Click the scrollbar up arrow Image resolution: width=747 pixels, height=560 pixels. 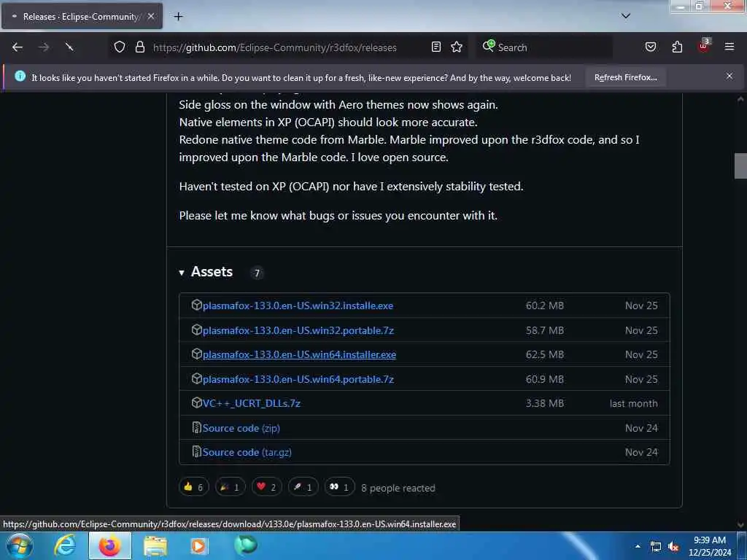(x=740, y=99)
